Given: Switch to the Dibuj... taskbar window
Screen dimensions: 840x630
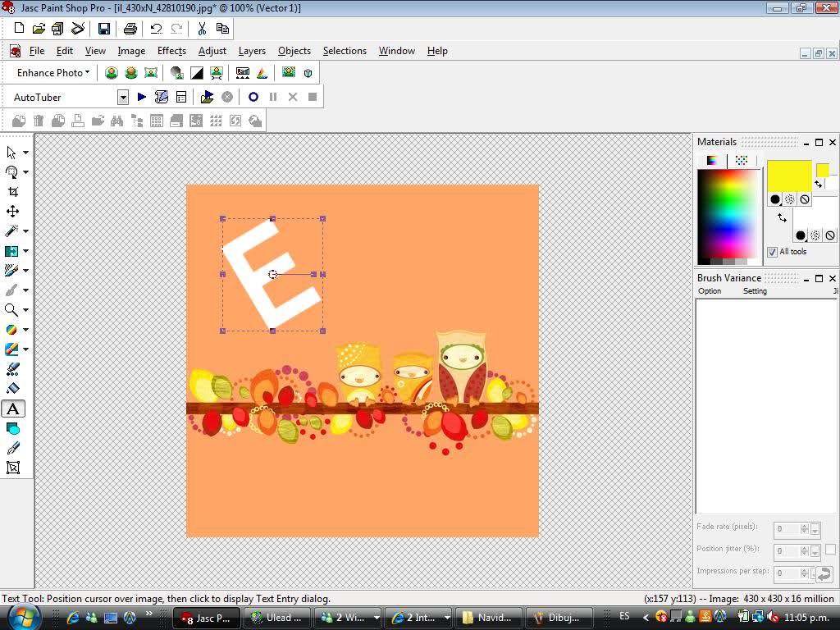Looking at the screenshot, I should (559, 618).
